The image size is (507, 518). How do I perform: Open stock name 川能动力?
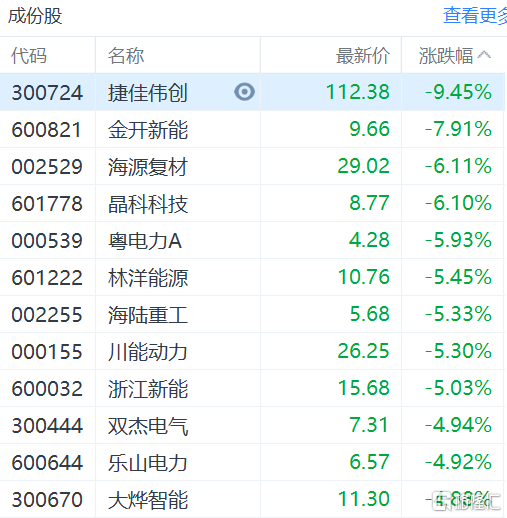point(148,351)
